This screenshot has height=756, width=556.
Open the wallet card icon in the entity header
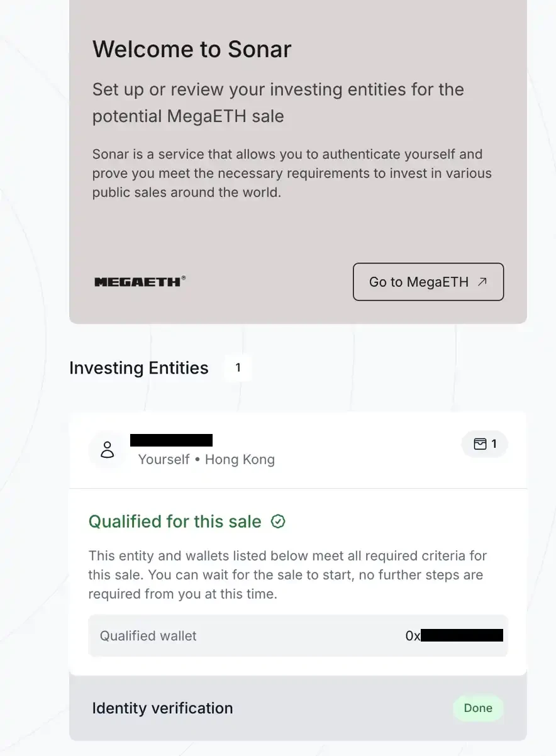479,443
